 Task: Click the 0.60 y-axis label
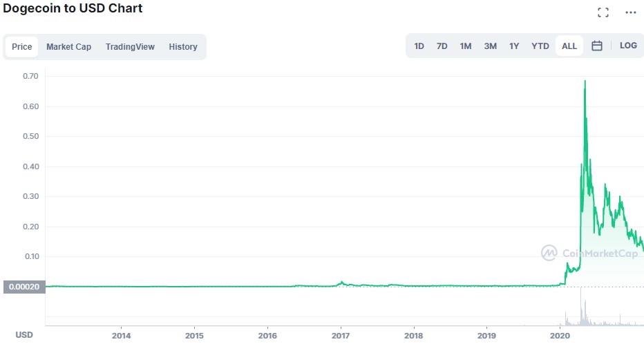point(30,106)
